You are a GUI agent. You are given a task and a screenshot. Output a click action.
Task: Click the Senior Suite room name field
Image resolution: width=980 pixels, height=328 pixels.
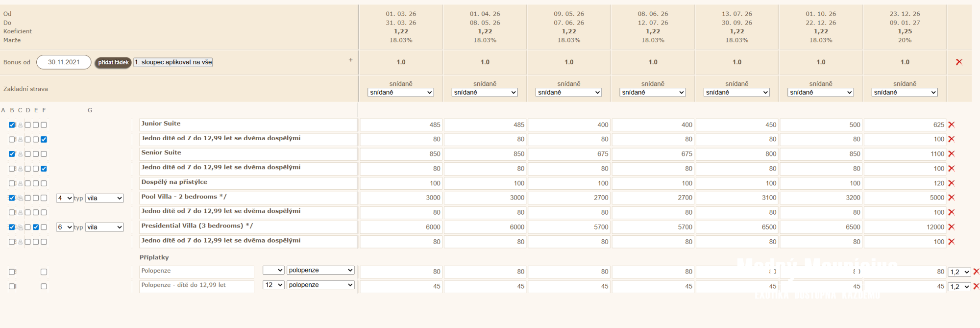248,153
